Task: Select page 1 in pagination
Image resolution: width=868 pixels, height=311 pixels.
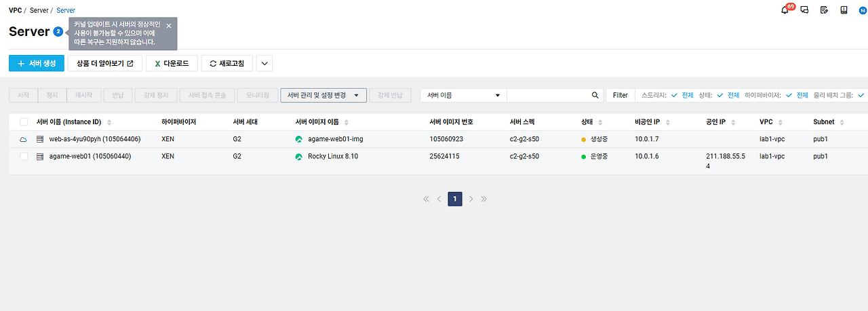Action: (455, 199)
